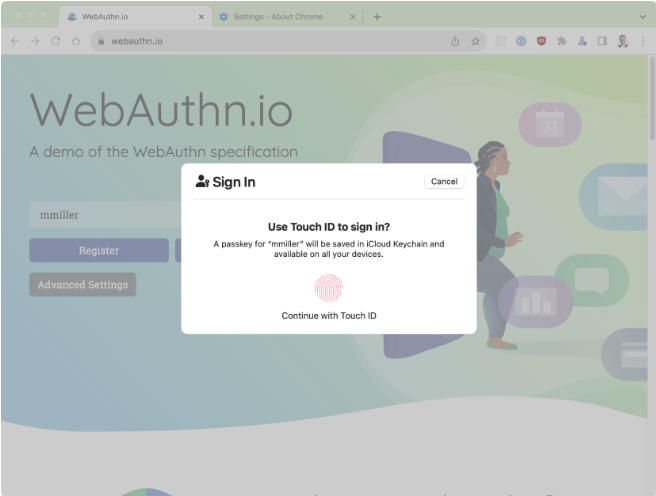Click the Sign In dialog title
Viewport: 656px width, 496px height.
(x=234, y=182)
